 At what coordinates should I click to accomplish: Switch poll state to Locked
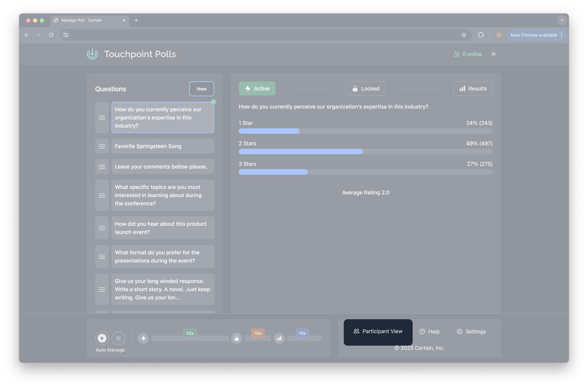(365, 89)
